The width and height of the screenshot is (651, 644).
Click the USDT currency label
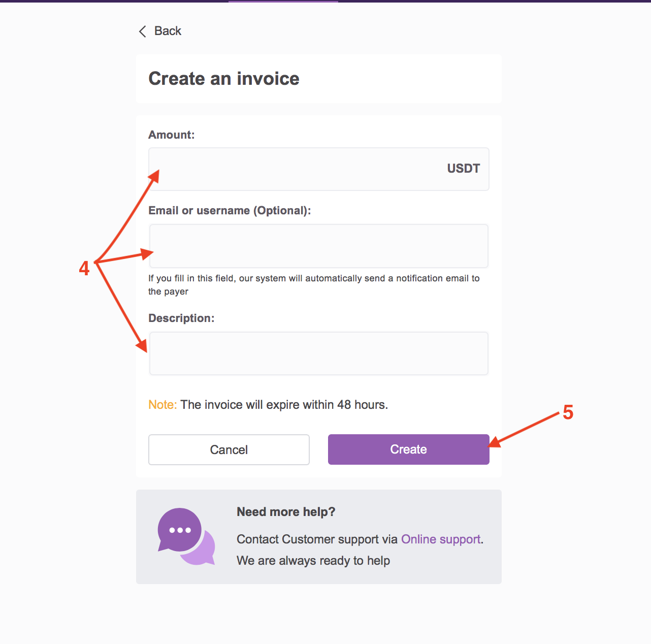pyautogui.click(x=463, y=169)
